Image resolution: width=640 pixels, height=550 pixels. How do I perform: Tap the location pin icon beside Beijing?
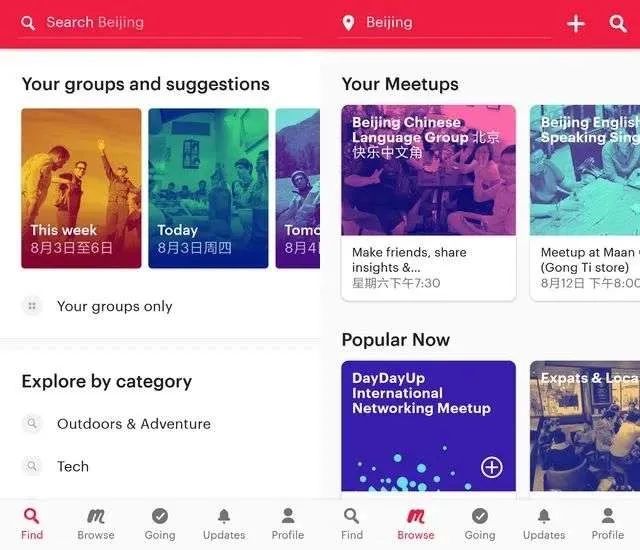[348, 23]
